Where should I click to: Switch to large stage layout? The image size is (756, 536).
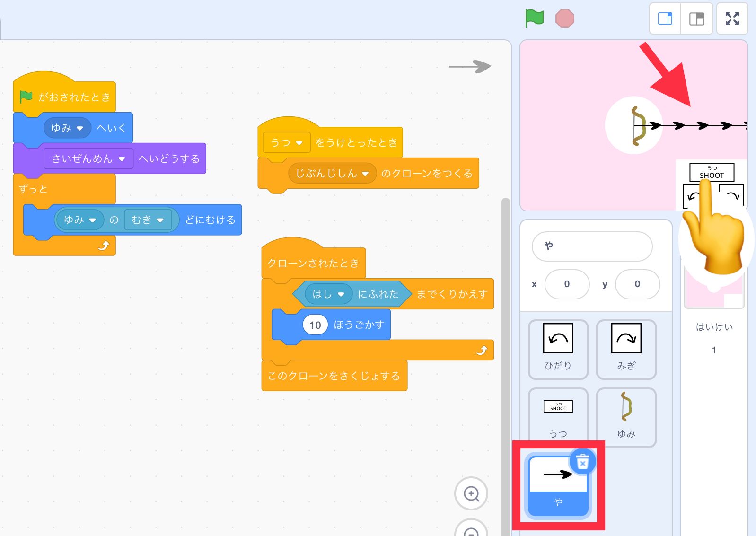[696, 19]
